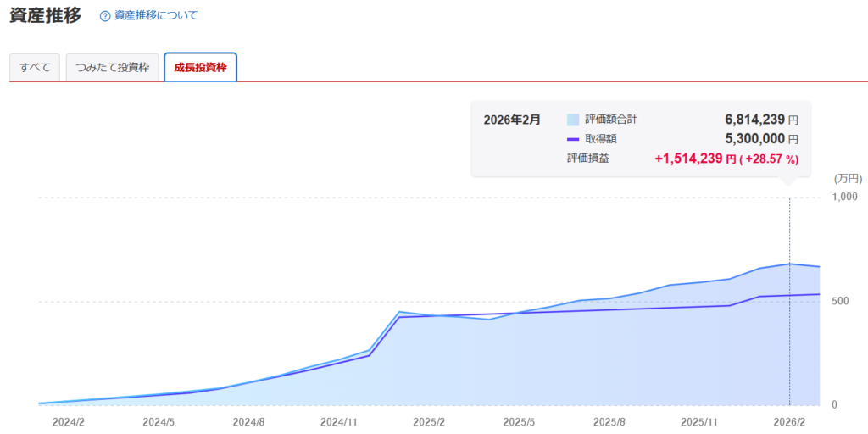Select the すべて tab

(x=35, y=68)
